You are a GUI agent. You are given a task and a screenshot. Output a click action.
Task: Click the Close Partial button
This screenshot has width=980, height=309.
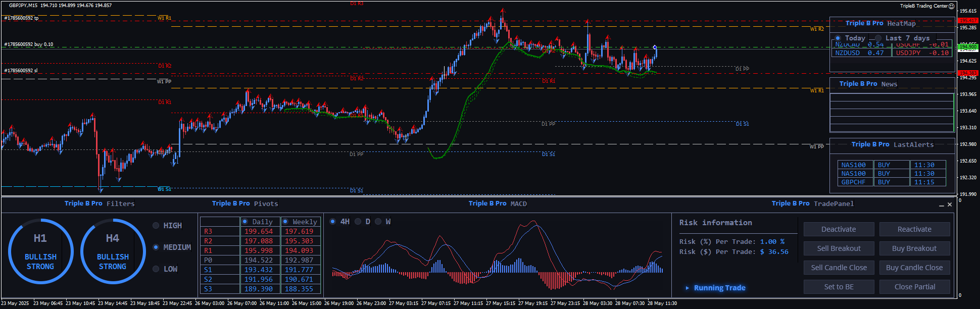[914, 287]
